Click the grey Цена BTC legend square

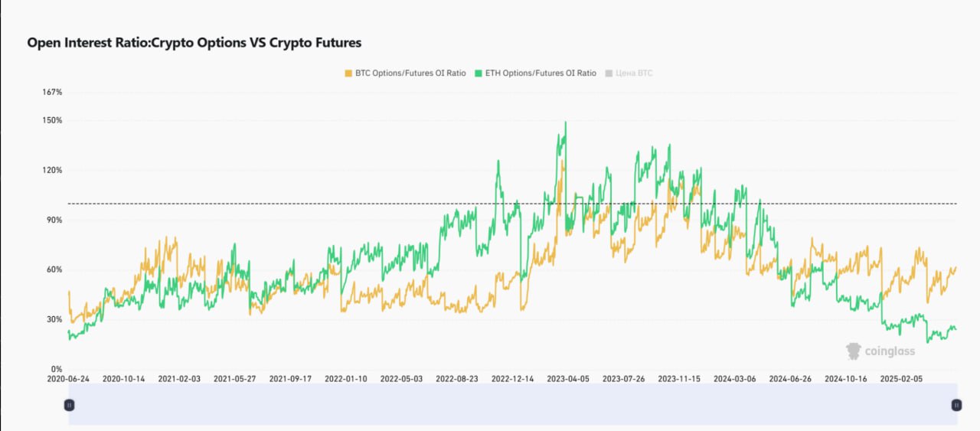click(x=609, y=73)
